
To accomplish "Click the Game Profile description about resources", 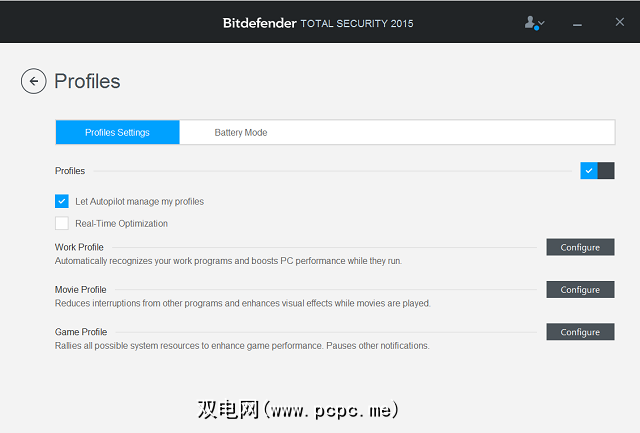I will (242, 346).
